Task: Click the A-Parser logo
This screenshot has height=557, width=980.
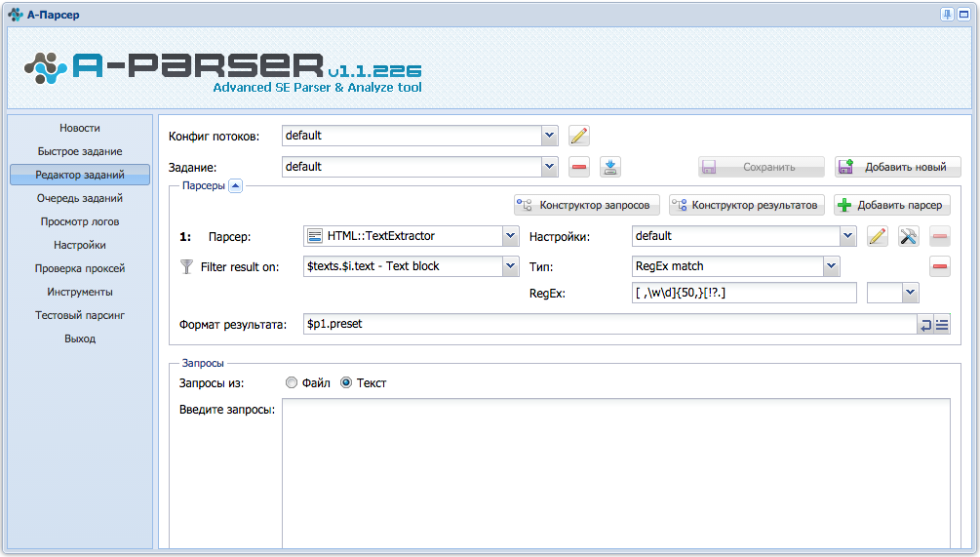Action: (222, 72)
